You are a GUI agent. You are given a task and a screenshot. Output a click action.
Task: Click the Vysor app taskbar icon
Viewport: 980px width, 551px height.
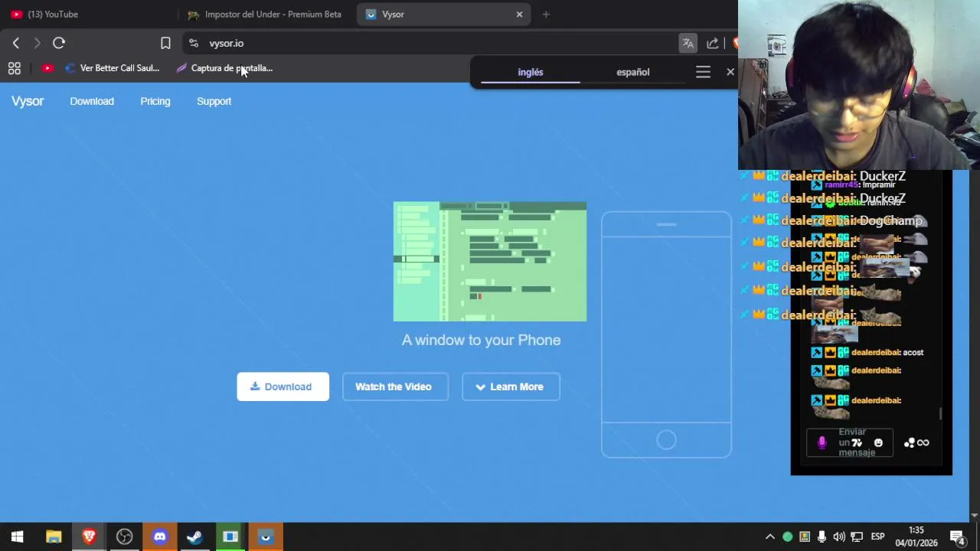266,536
